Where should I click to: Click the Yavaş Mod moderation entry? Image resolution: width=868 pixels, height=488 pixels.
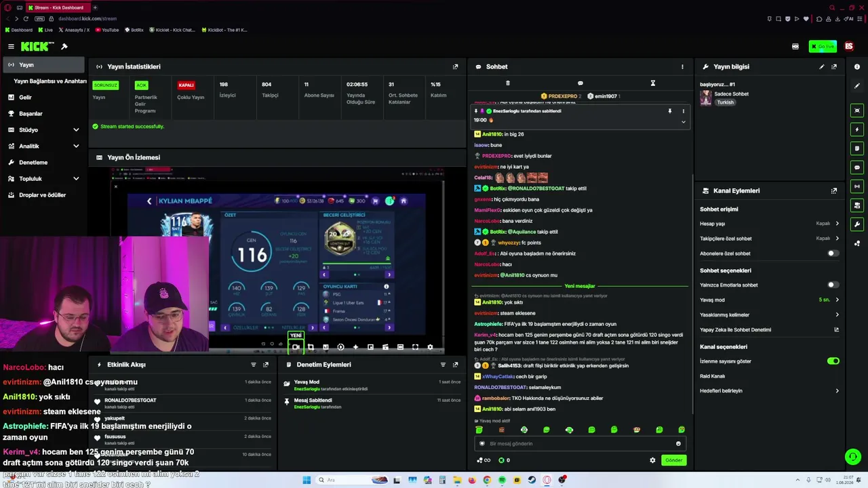pyautogui.click(x=372, y=385)
